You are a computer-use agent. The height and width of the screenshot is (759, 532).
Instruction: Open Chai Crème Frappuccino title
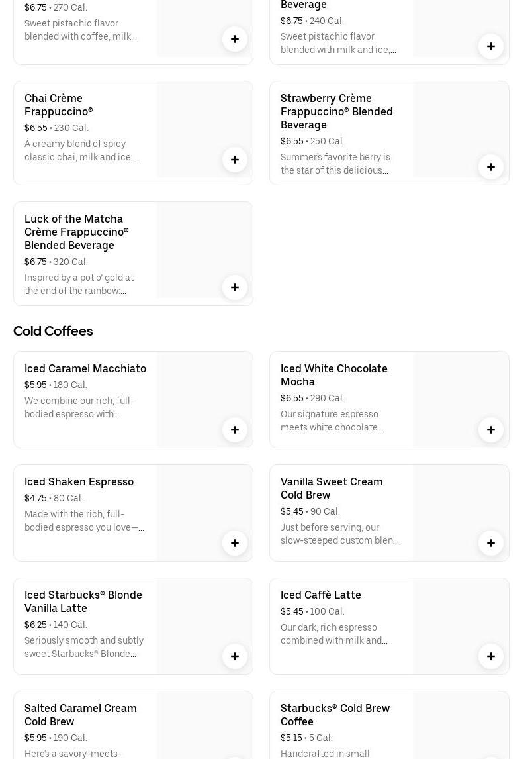click(58, 105)
